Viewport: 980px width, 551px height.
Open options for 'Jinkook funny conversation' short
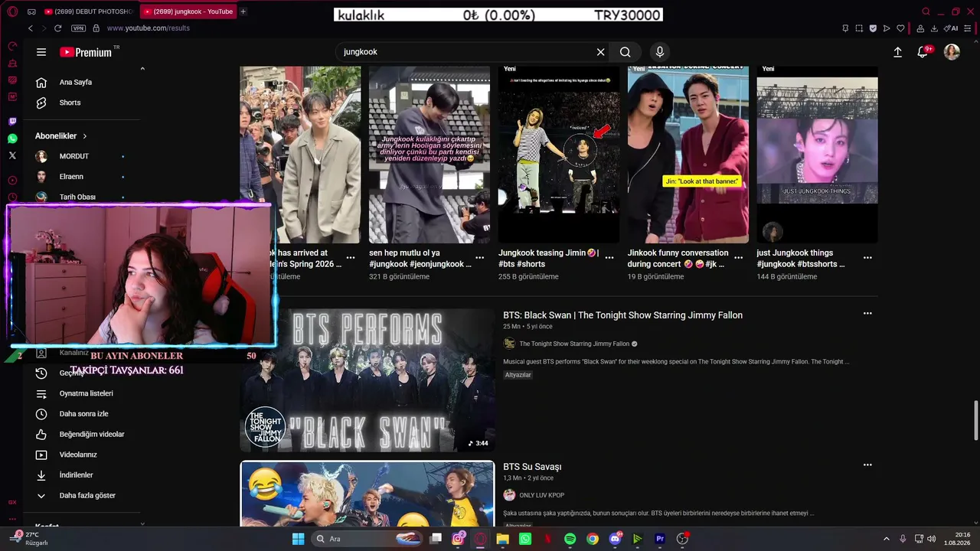coord(739,258)
